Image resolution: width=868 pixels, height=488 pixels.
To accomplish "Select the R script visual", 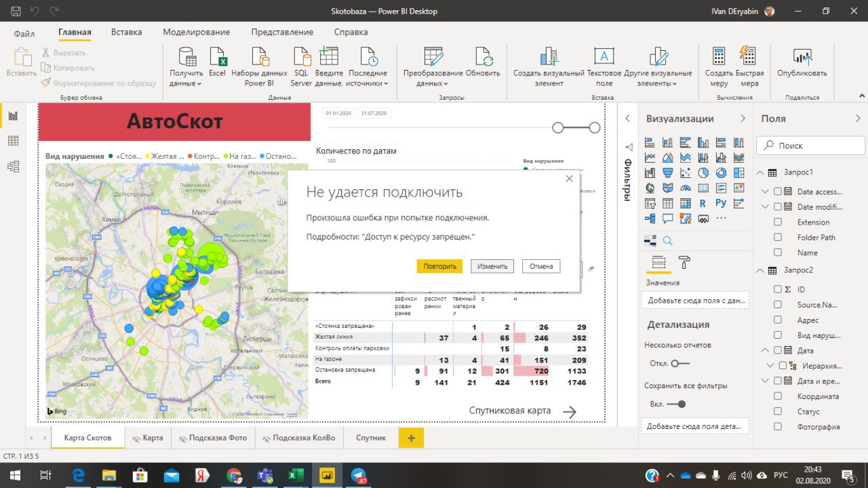I will (703, 203).
